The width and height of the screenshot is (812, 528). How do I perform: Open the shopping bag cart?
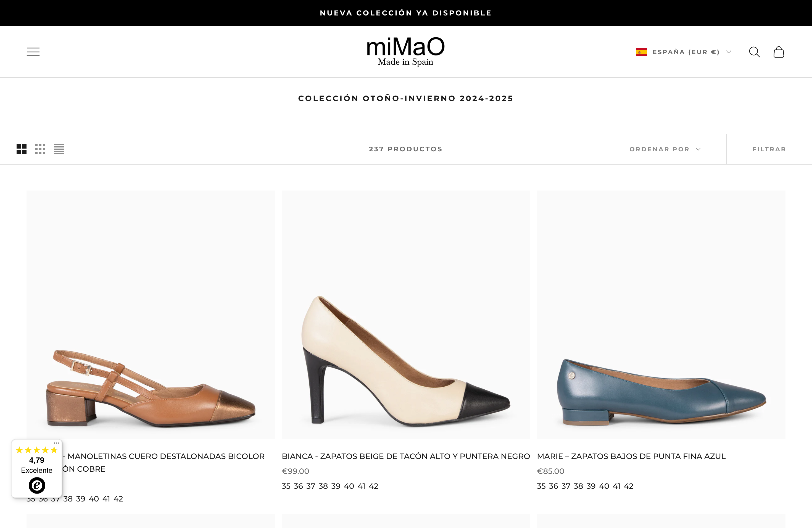(x=779, y=52)
